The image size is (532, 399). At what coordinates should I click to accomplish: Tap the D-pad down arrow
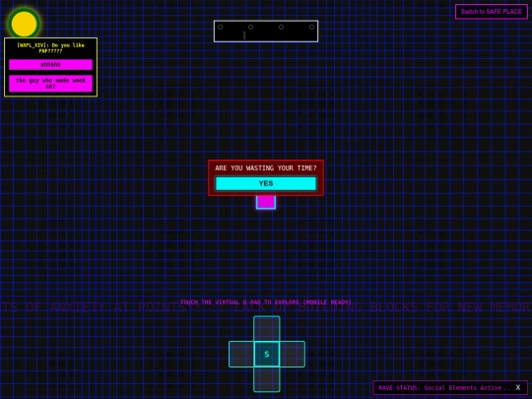[267, 379]
